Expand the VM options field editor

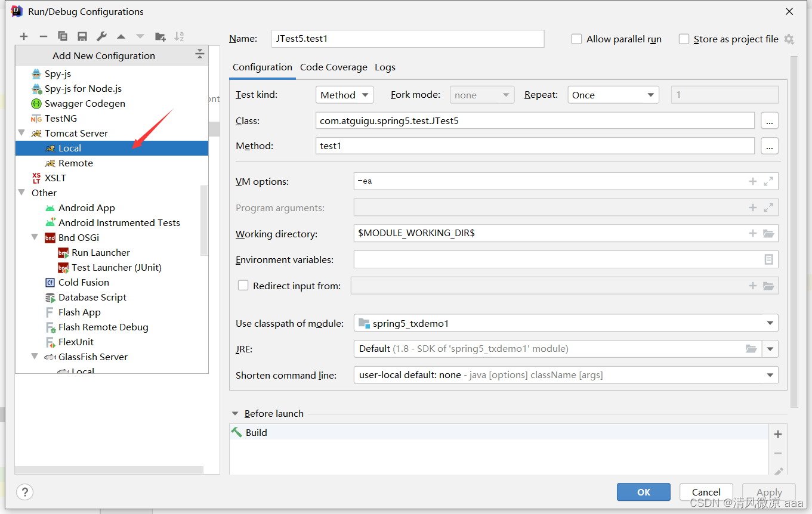pos(768,181)
